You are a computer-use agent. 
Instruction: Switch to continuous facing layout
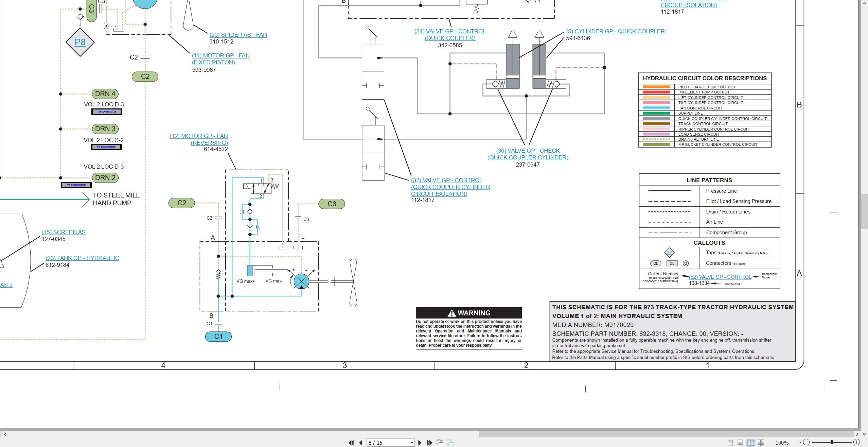click(761, 443)
